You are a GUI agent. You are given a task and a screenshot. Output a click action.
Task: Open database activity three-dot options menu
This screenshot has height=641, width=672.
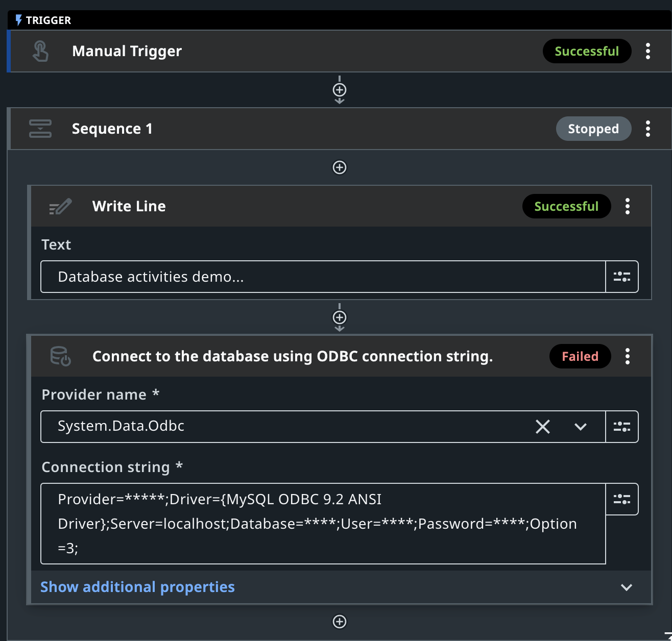(x=627, y=356)
